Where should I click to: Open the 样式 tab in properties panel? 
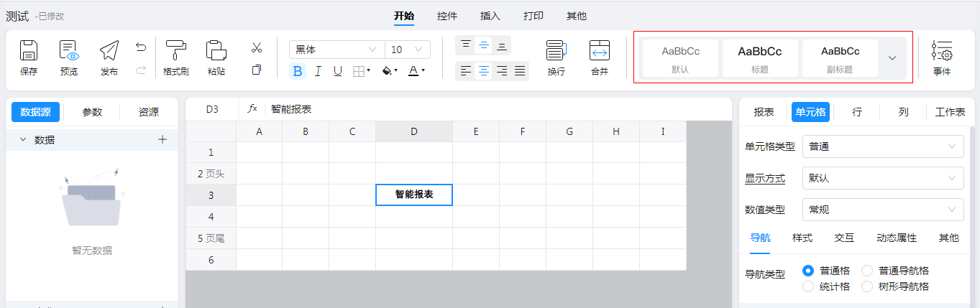802,238
